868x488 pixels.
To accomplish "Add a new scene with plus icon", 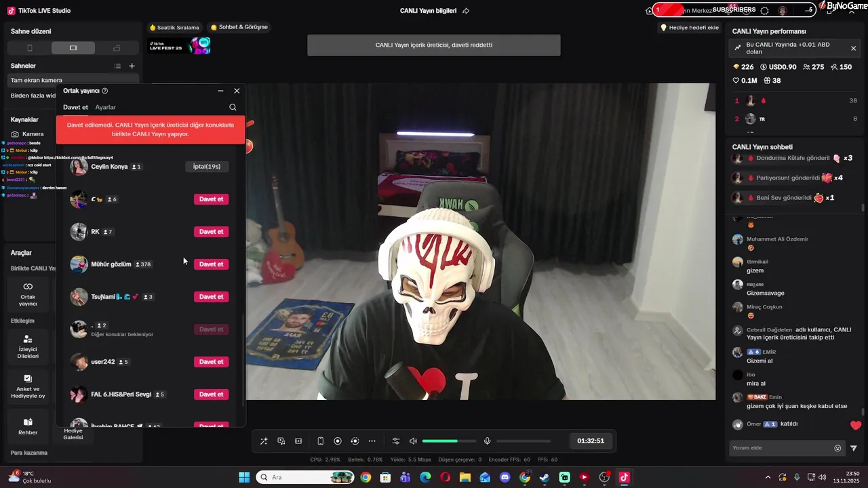I will [132, 66].
